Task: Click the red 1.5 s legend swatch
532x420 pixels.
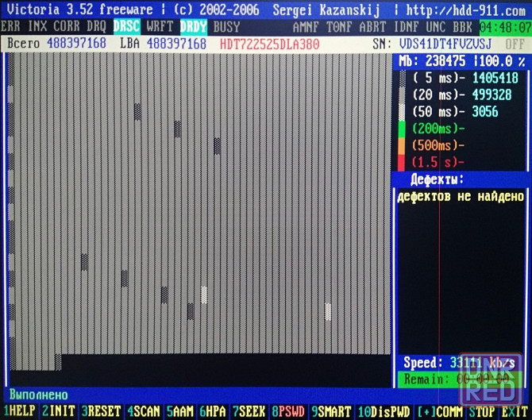Action: (x=401, y=163)
